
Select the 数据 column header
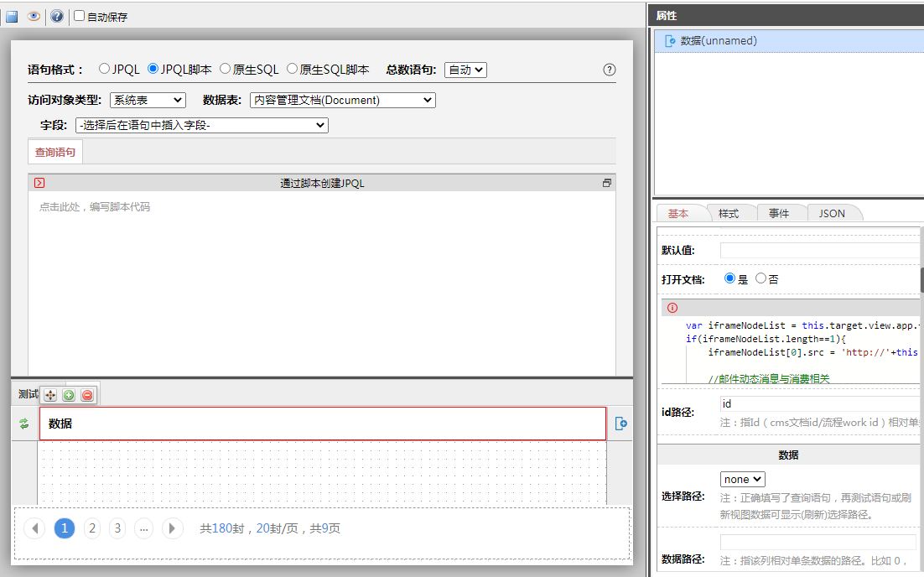[322, 424]
